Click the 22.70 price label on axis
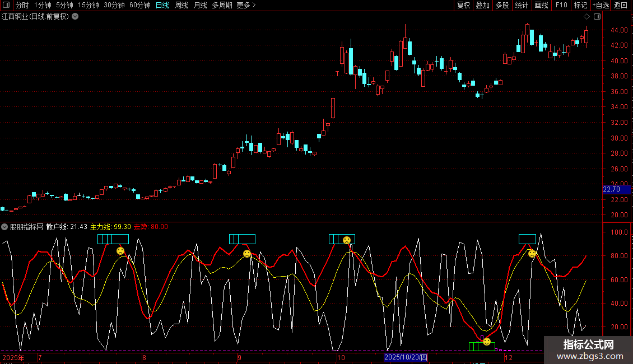 tap(616, 189)
